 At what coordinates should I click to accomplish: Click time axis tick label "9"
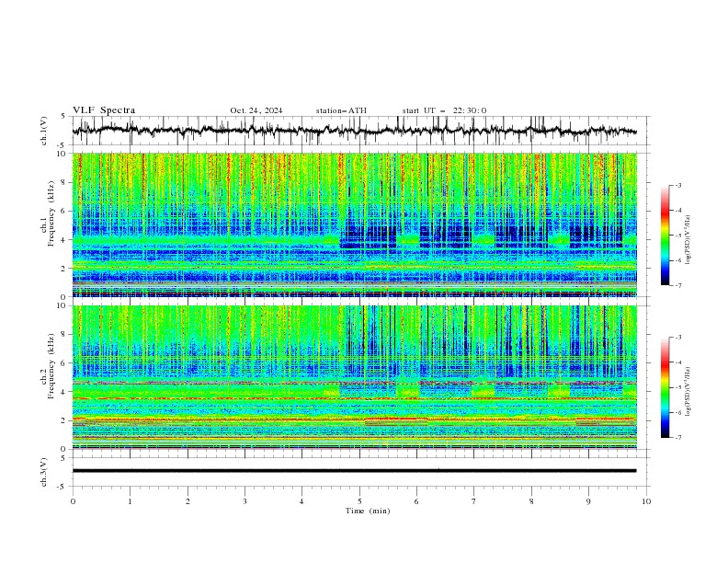(x=588, y=501)
